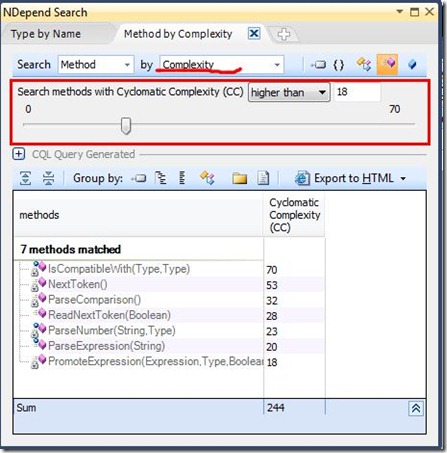Expand all results with the expand icon
The width and height of the screenshot is (447, 453).
click(x=25, y=178)
